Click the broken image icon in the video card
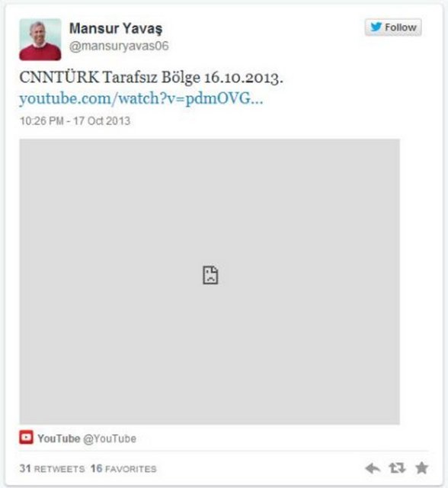 pos(210,275)
